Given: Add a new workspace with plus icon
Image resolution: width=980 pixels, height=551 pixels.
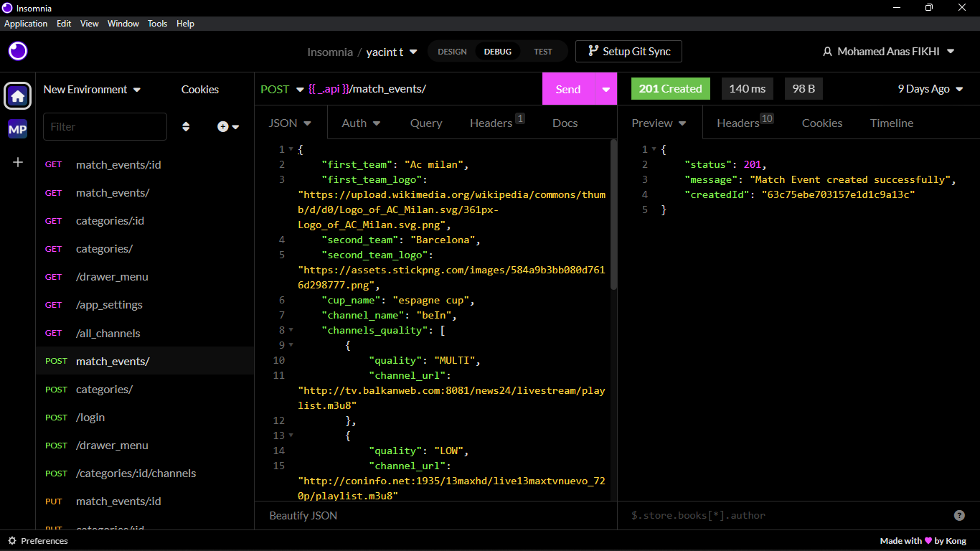Looking at the screenshot, I should pyautogui.click(x=18, y=162).
